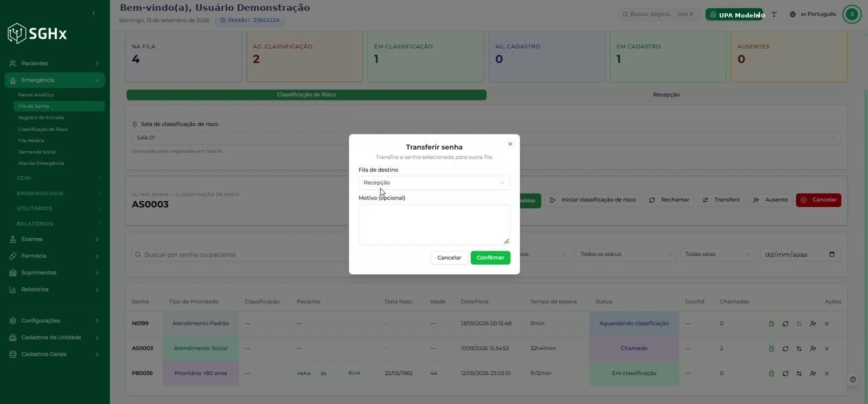
Task: Click clipboard icon for senha AS0003
Action: click(772, 349)
